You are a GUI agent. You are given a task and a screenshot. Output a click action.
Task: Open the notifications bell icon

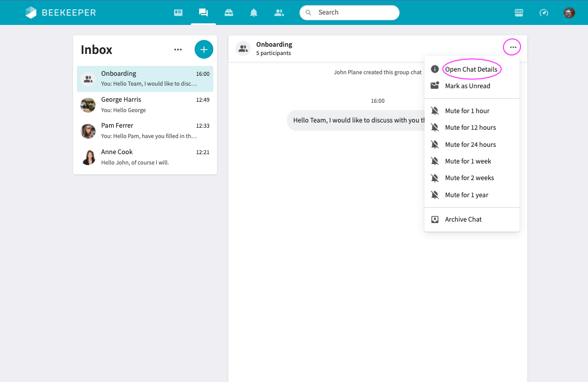coord(254,13)
